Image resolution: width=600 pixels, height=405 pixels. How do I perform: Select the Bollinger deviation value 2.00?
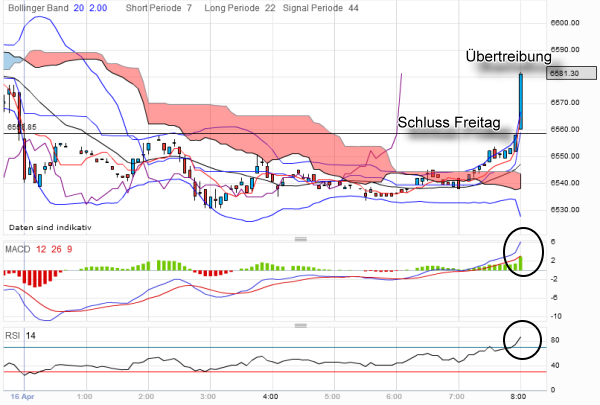[98, 8]
